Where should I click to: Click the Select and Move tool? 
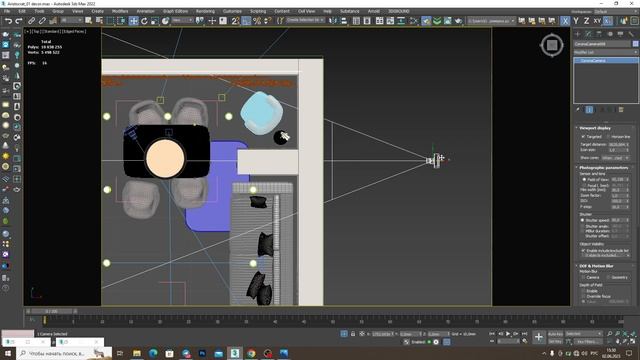pyautogui.click(x=133, y=21)
